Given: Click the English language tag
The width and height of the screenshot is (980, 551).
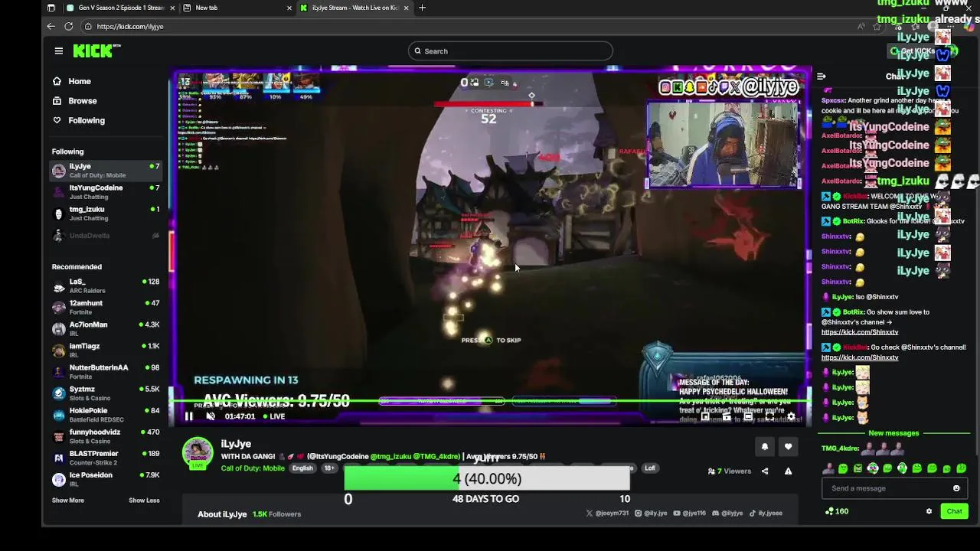Looking at the screenshot, I should coord(302,468).
